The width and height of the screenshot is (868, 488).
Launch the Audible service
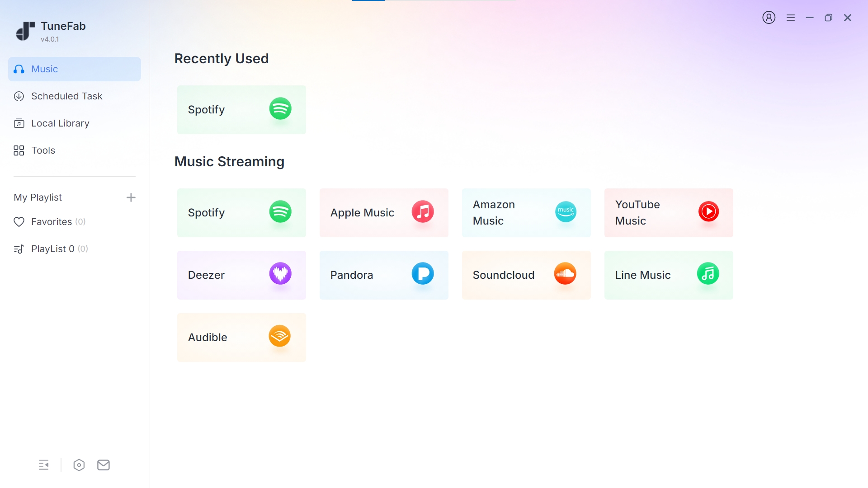tap(241, 338)
